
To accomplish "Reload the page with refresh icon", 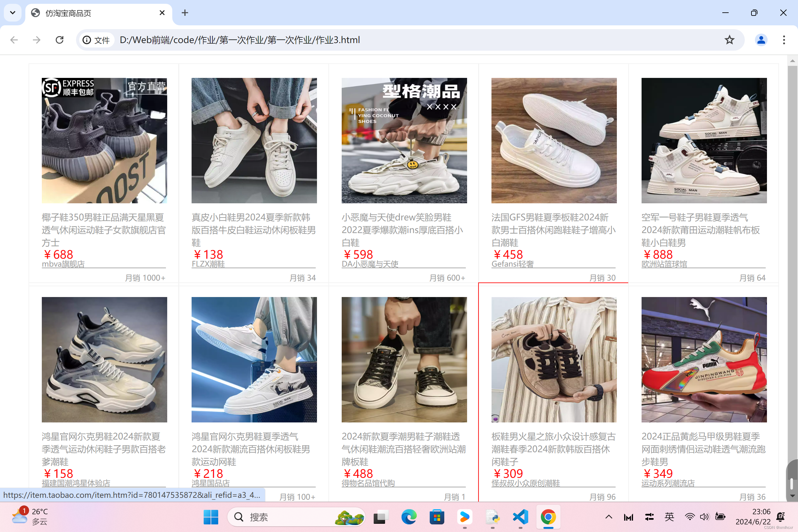I will click(60, 40).
